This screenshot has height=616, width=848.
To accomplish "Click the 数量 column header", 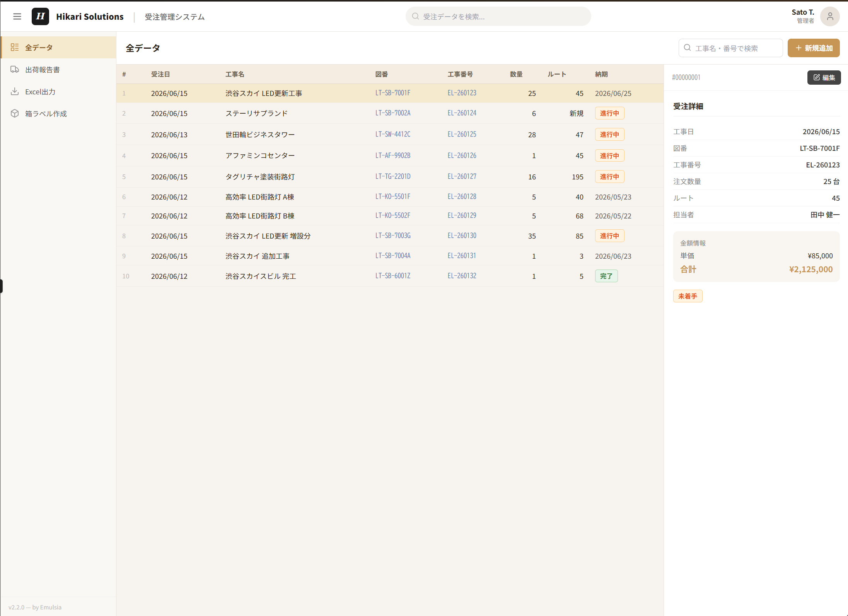I will 516,74.
